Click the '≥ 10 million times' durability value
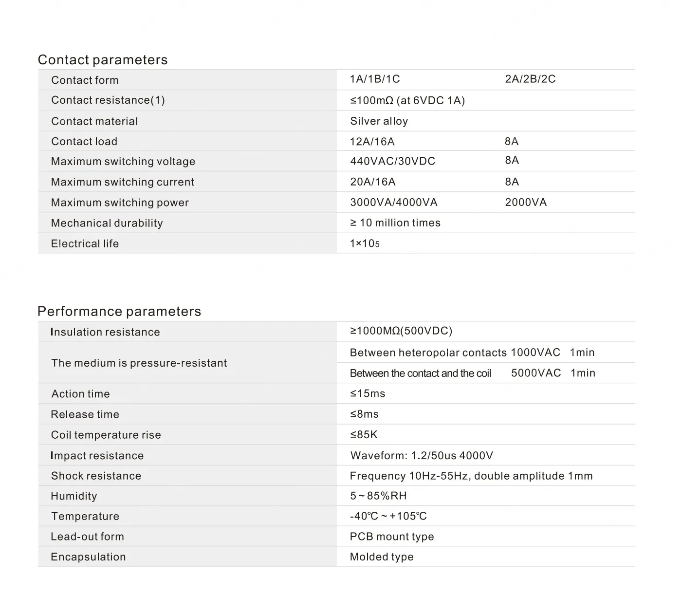The image size is (700, 614). tap(395, 223)
